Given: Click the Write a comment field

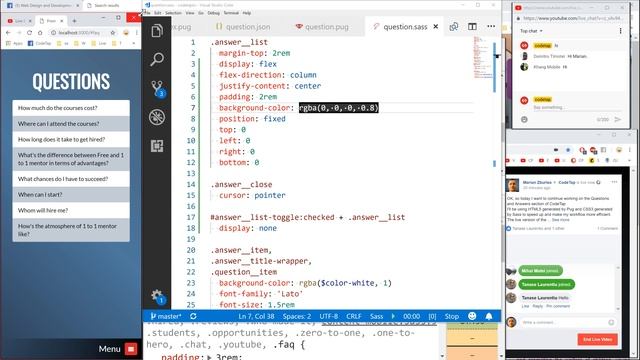Looking at the screenshot, I should click(567, 322).
